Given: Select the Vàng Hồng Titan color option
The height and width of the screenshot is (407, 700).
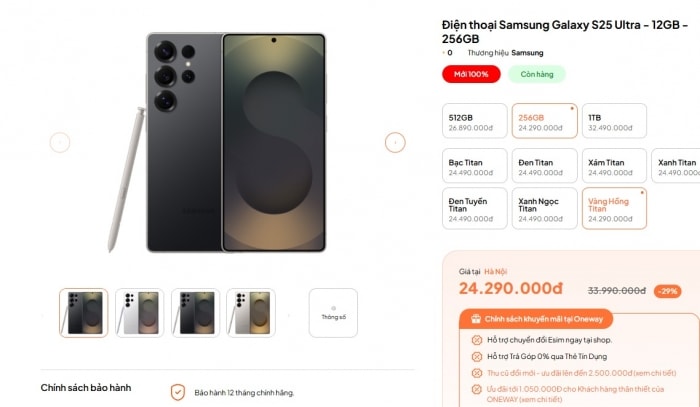Looking at the screenshot, I should 614,208.
